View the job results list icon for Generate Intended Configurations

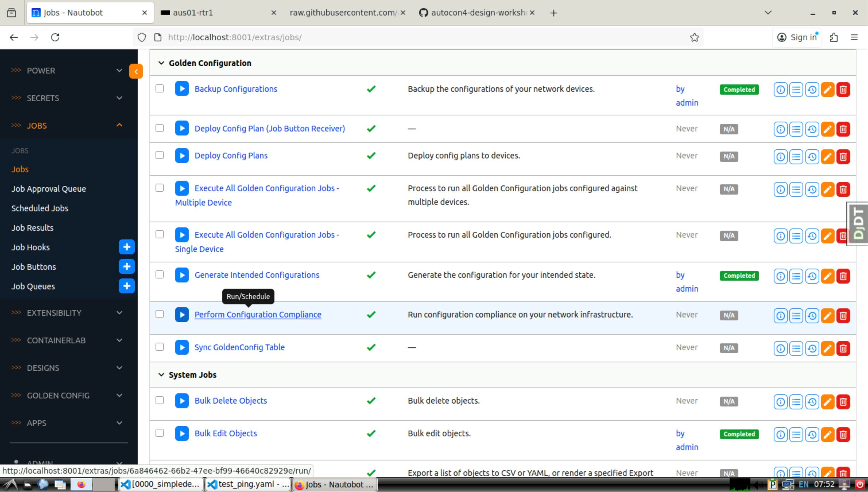pyautogui.click(x=796, y=276)
